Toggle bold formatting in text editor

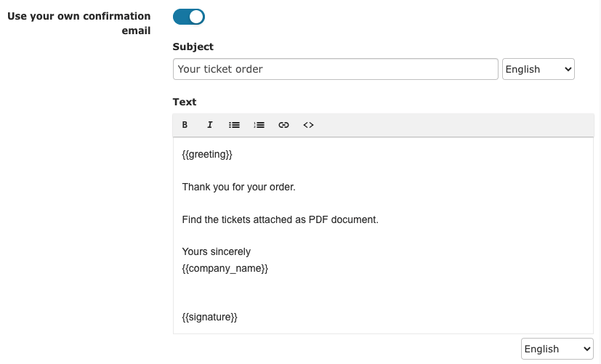185,125
